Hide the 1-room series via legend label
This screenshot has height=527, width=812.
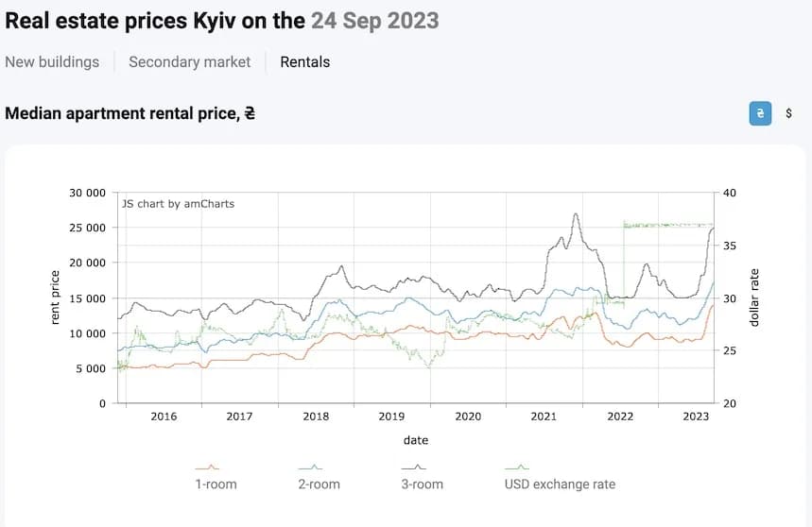pos(215,484)
